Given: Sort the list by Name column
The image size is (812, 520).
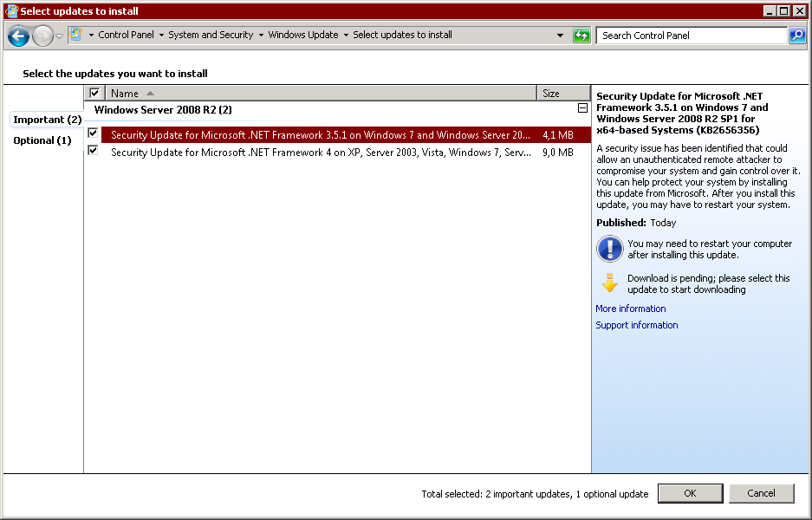Looking at the screenshot, I should click(x=321, y=94).
